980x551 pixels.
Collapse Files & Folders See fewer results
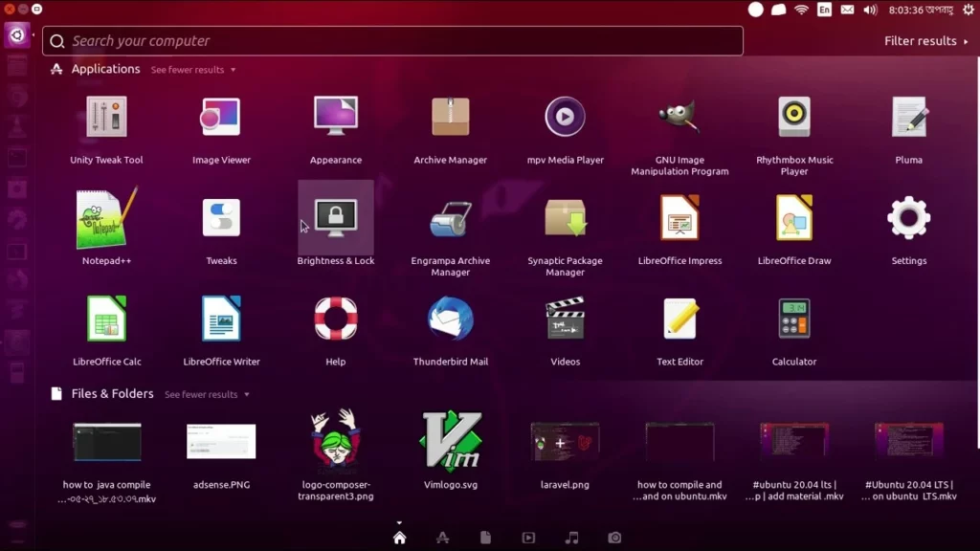tap(207, 395)
